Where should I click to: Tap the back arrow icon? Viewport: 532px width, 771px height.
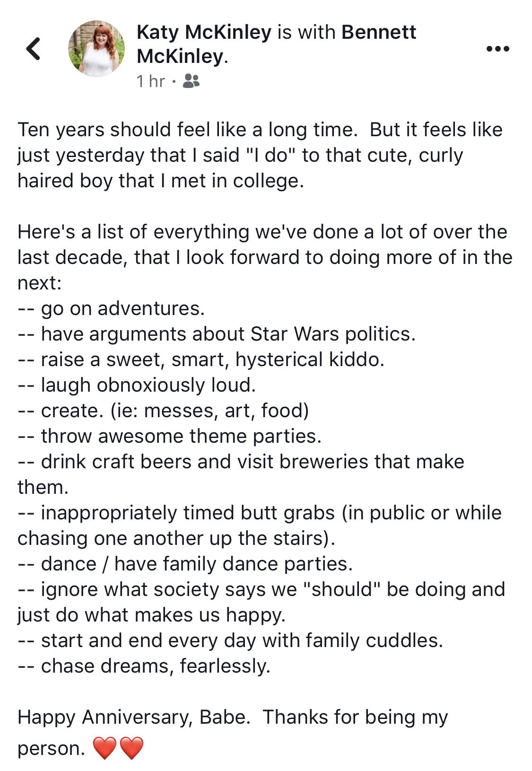click(x=33, y=49)
